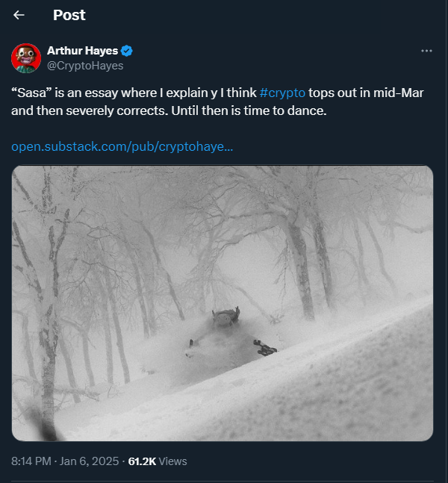Open Arthur Hayes profile avatar
The width and height of the screenshot is (448, 483).
tap(25, 58)
